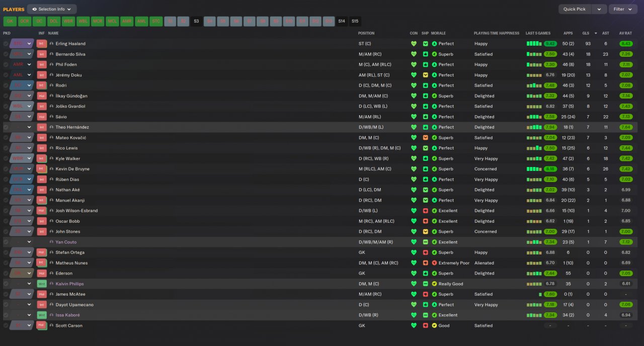The height and width of the screenshot is (346, 644).
Task: Click Haaland's last 5 games form bars
Action: point(534,44)
